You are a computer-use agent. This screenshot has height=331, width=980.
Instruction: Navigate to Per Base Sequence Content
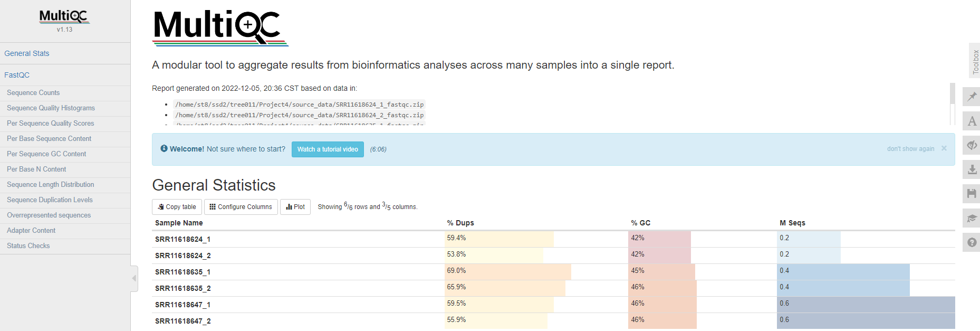coord(49,139)
